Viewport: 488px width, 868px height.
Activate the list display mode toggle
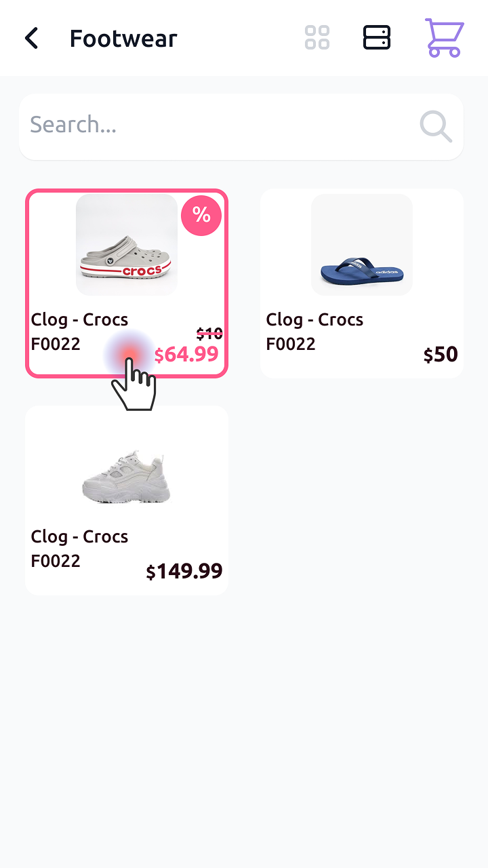click(x=377, y=38)
